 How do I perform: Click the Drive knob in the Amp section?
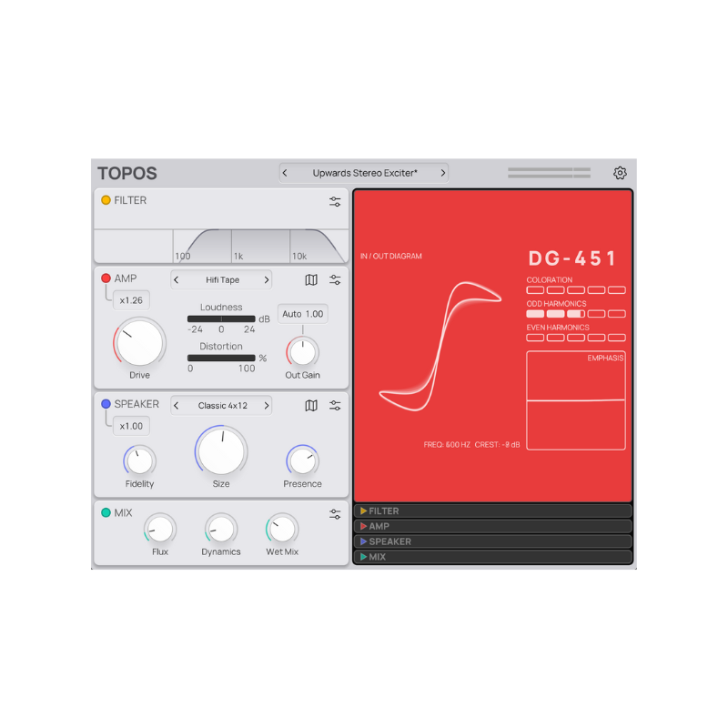[x=138, y=343]
